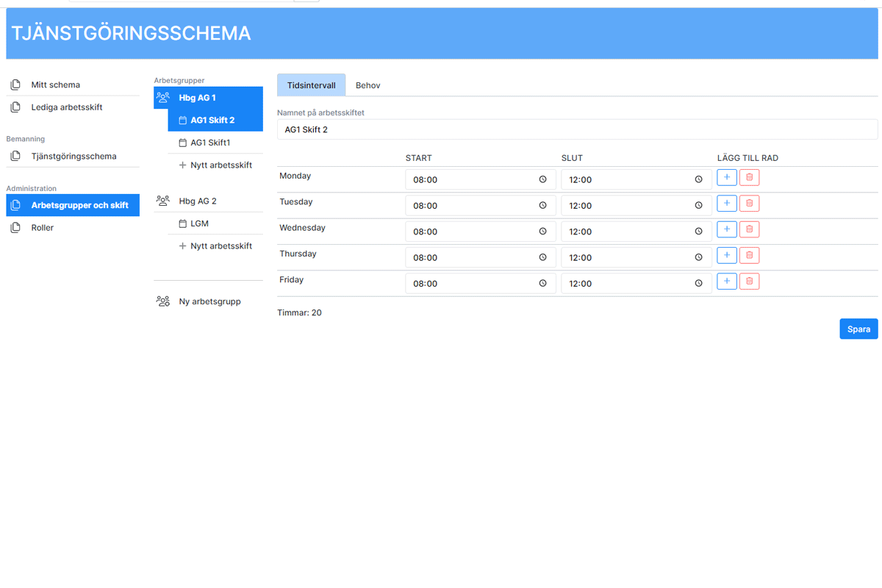Open Mitt schema in the sidebar
This screenshot has width=882, height=588.
pyautogui.click(x=73, y=85)
